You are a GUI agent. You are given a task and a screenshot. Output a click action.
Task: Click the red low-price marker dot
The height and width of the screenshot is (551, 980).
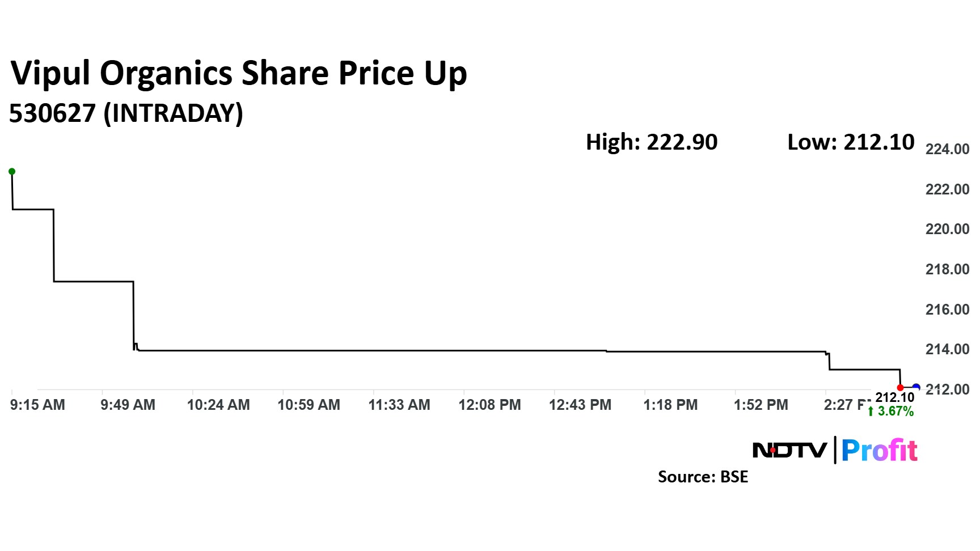900,388
